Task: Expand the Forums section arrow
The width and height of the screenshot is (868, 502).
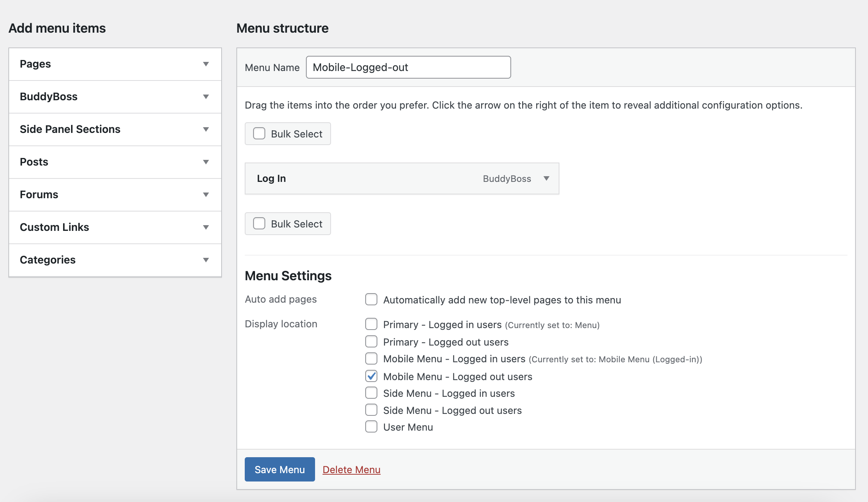Action: pos(206,195)
